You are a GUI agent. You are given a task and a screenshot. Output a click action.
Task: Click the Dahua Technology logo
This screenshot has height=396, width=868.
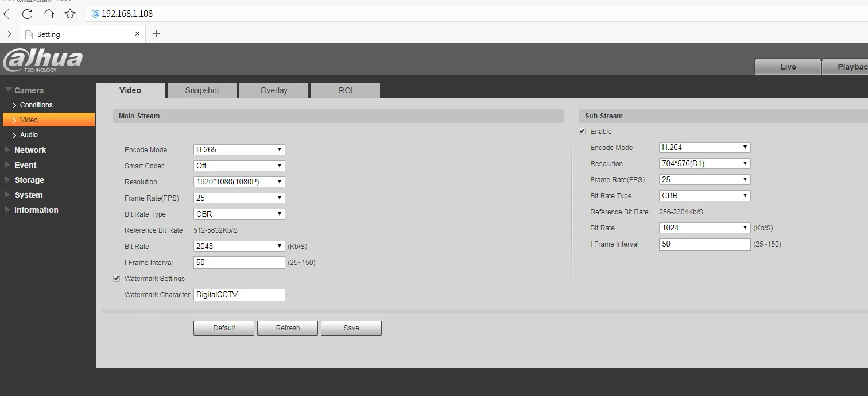click(x=42, y=60)
